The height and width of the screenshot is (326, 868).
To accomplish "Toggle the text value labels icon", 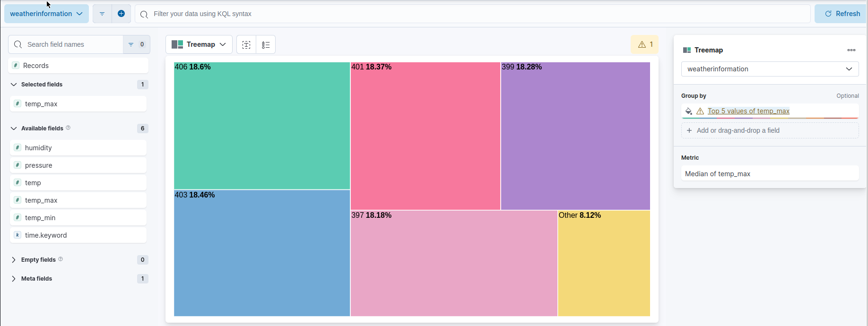I will click(x=246, y=44).
